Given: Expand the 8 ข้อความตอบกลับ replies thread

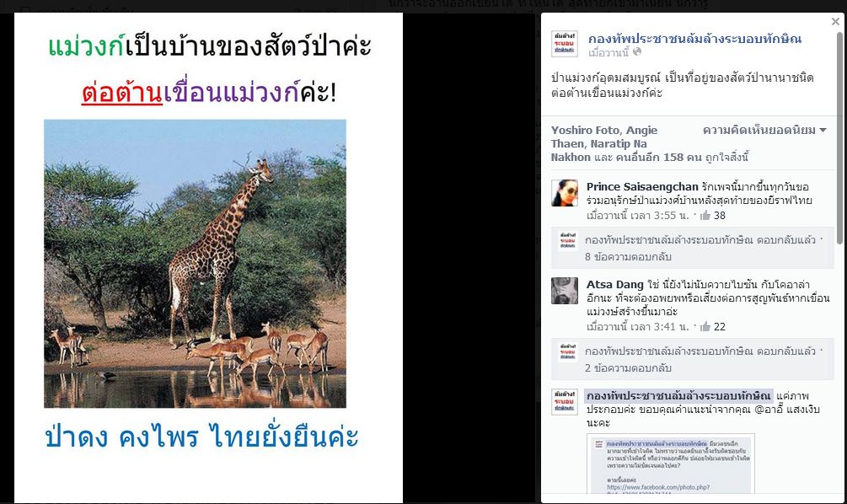Looking at the screenshot, I should coord(628,257).
